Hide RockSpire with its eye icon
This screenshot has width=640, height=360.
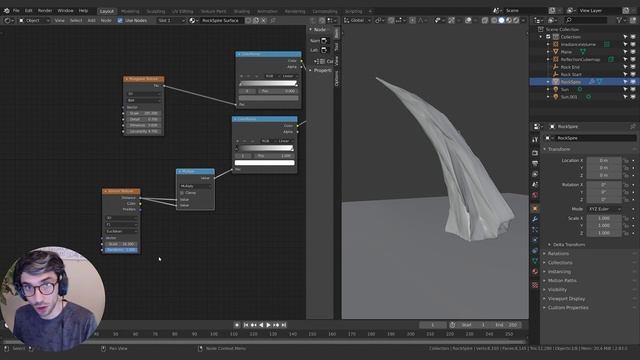click(633, 82)
